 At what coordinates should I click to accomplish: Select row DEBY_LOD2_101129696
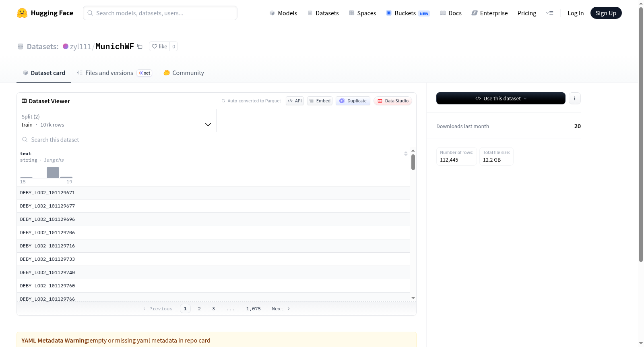tap(213, 219)
